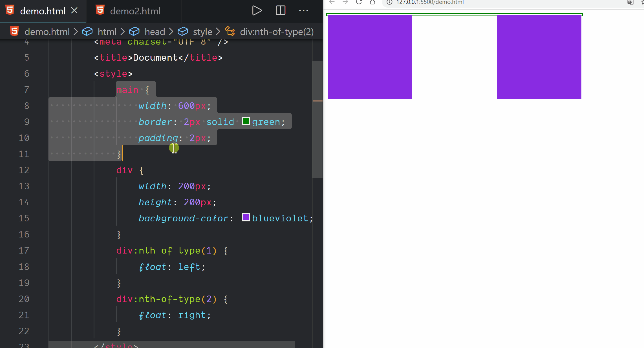Click the cube icon beside style breadcrumb
Screen dimensions: 644x348
183,32
